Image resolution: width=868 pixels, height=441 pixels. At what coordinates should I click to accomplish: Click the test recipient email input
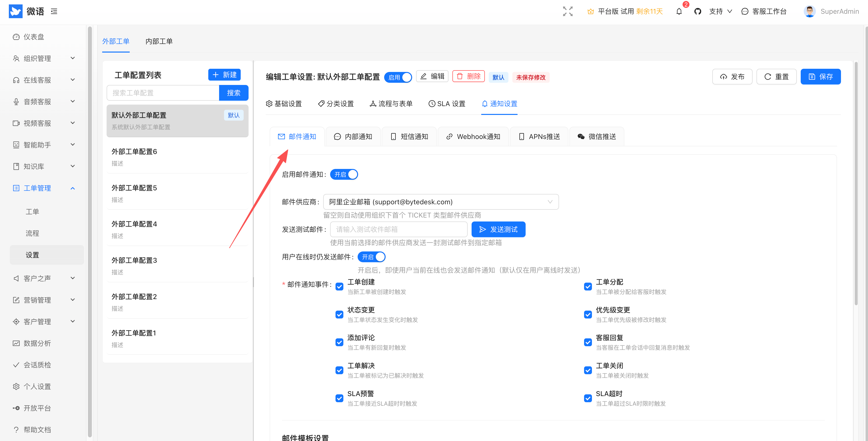tap(399, 229)
